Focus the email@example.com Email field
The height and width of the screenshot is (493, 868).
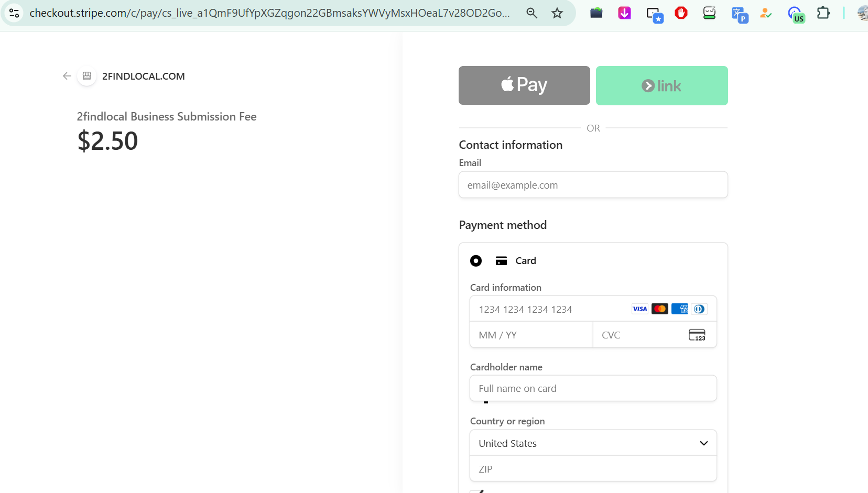pos(593,185)
